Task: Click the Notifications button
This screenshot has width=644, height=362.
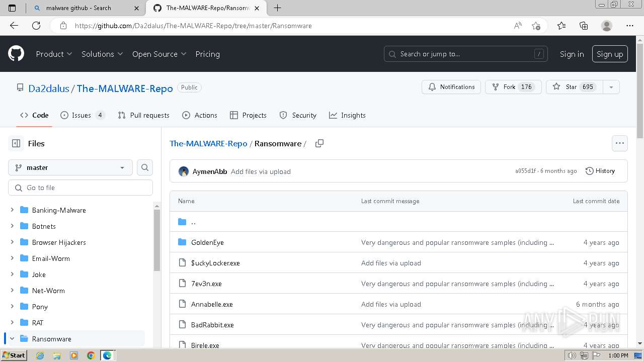Action: point(451,87)
